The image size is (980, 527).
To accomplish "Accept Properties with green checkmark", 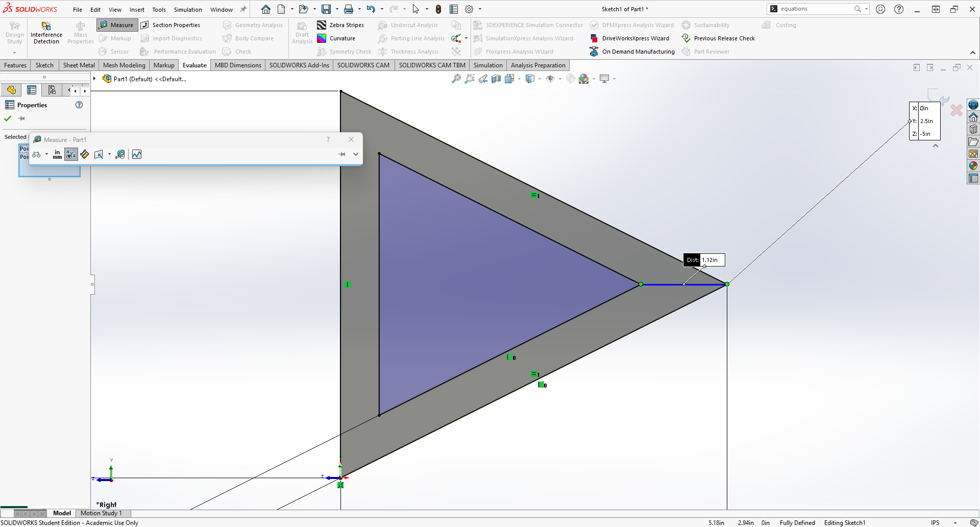I will [8, 118].
